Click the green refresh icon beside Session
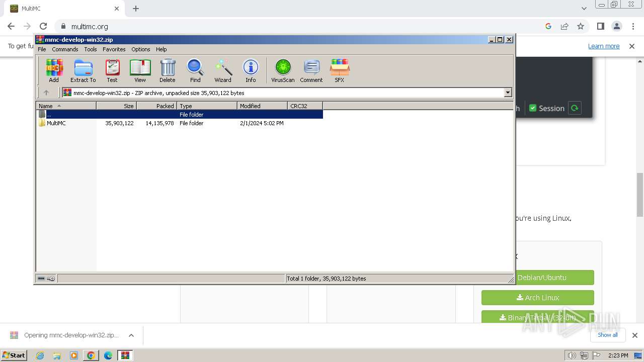The width and height of the screenshot is (644, 362). click(x=575, y=108)
